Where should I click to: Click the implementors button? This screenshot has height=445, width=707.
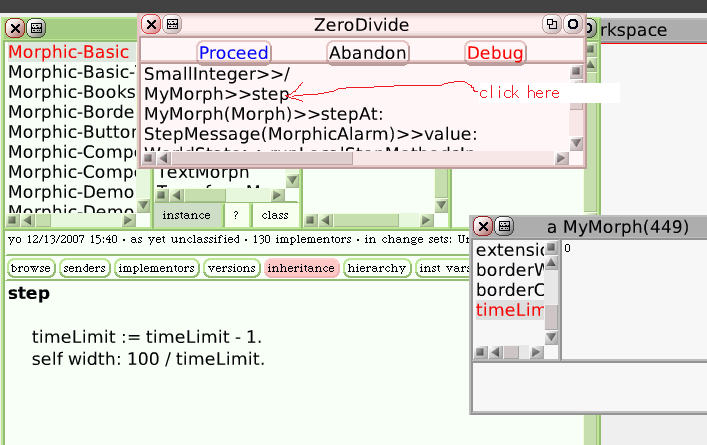(x=156, y=268)
